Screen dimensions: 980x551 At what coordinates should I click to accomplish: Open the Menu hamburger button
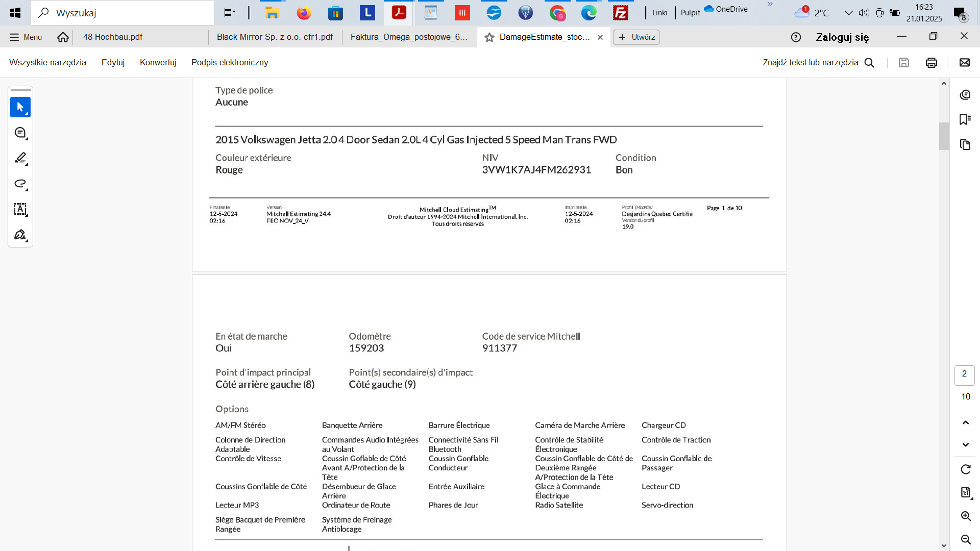pyautogui.click(x=26, y=37)
